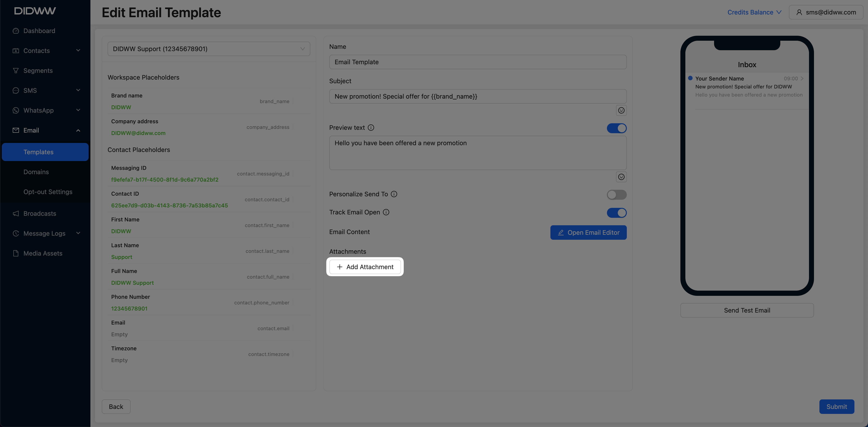The height and width of the screenshot is (427, 868).
Task: Open Domains under Email menu
Action: click(x=36, y=172)
